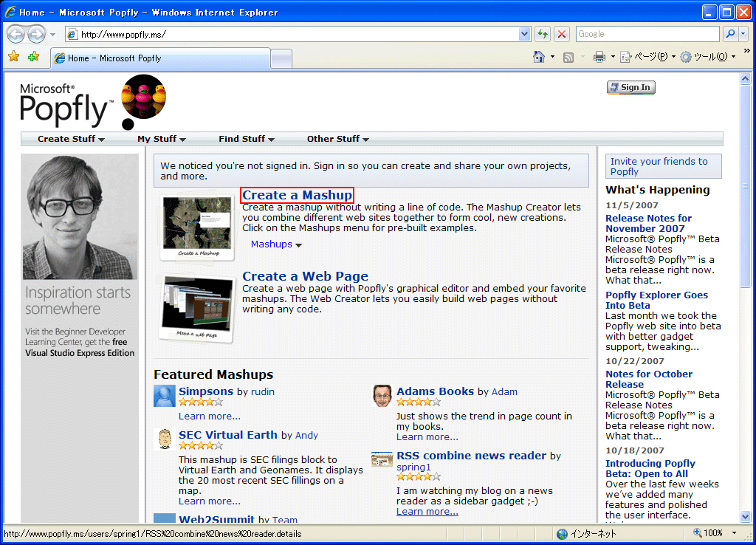This screenshot has width=756, height=545.
Task: Click Learn more under RSS combine news reader
Action: click(427, 512)
